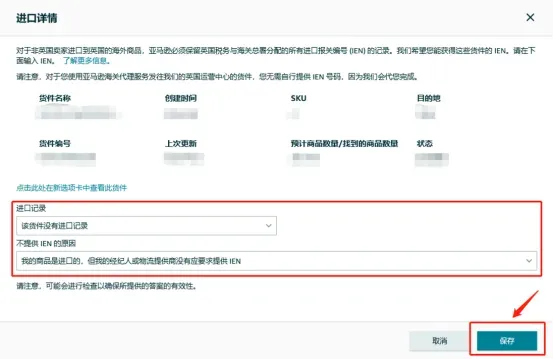
Task: Close the 进口详情 dialog with the X
Action: point(530,17)
